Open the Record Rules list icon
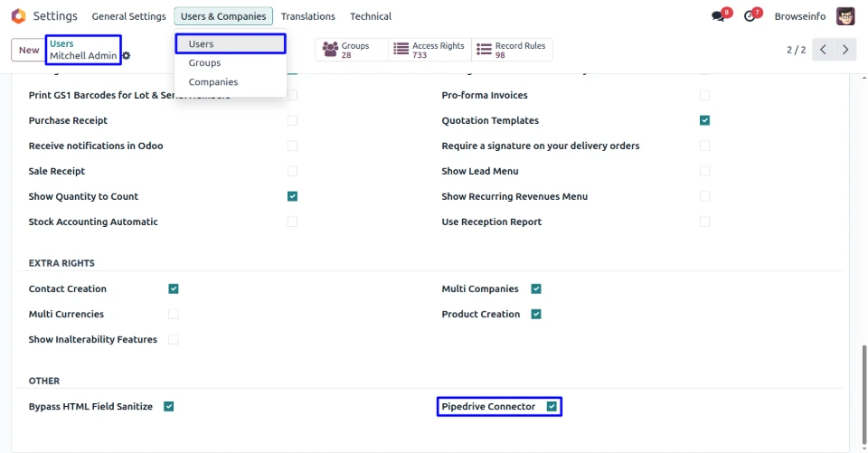Screen dimensions: 868x453 [x=484, y=50]
